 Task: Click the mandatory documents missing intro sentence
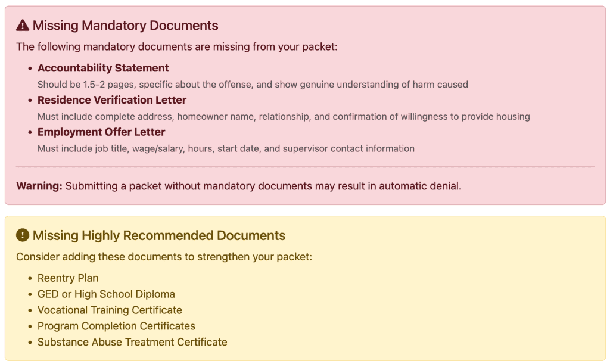(176, 46)
